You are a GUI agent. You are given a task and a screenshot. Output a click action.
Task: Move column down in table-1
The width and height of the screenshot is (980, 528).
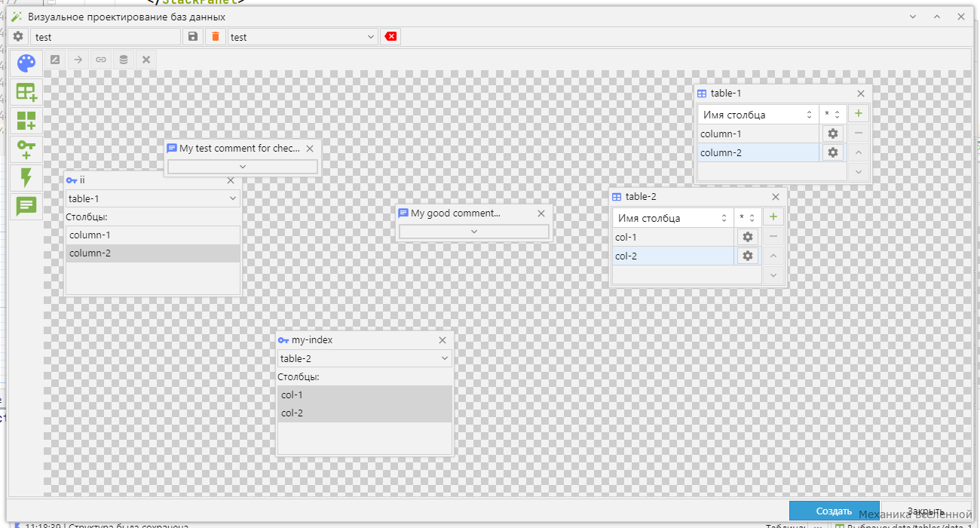click(x=858, y=171)
